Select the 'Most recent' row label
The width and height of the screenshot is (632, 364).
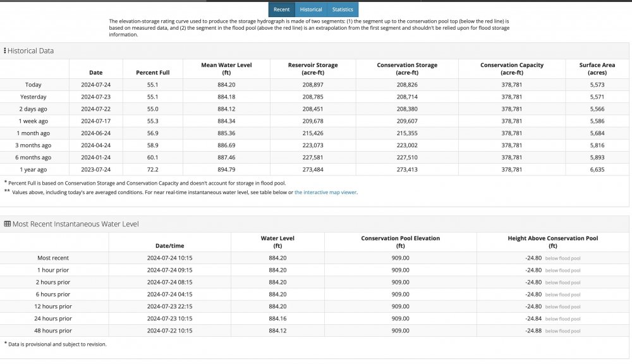coord(53,258)
